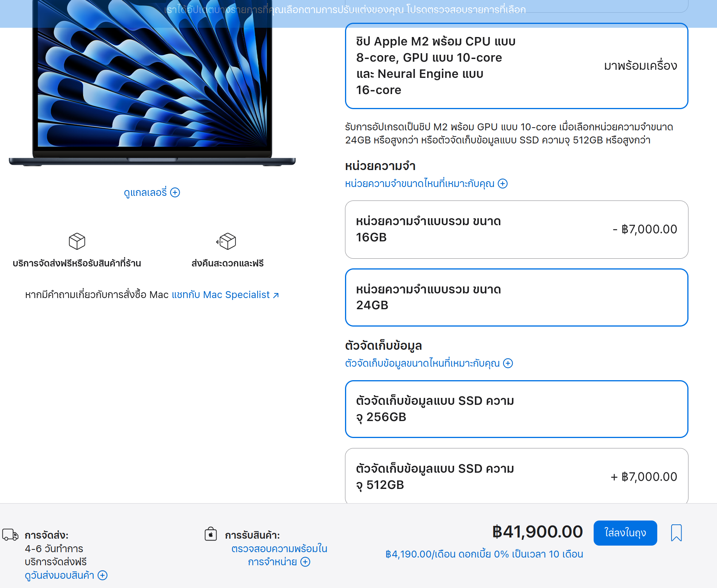Click the ส่งคืนสะดวกและฟรี text
717x588 pixels.
click(227, 263)
